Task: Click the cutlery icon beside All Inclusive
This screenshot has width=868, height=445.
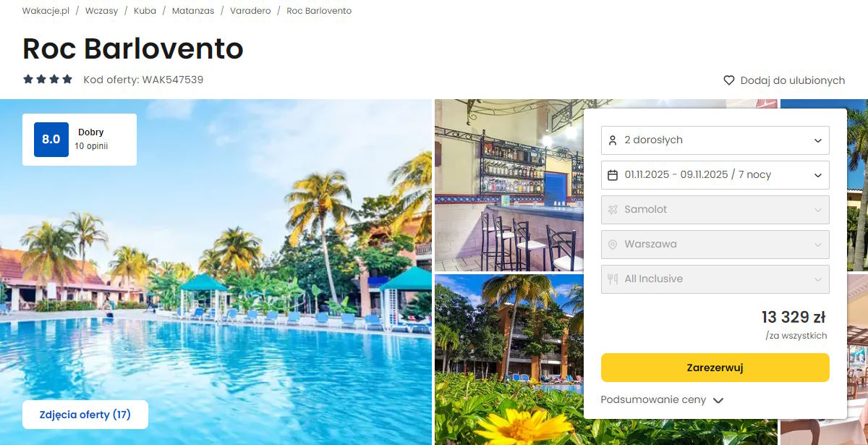Action: [613, 279]
